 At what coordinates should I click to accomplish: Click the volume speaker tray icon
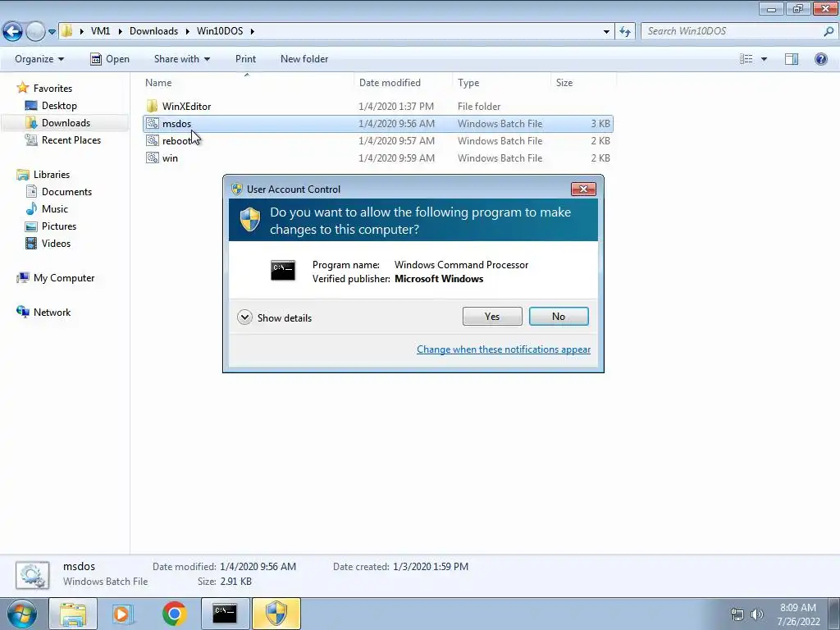tap(757, 614)
